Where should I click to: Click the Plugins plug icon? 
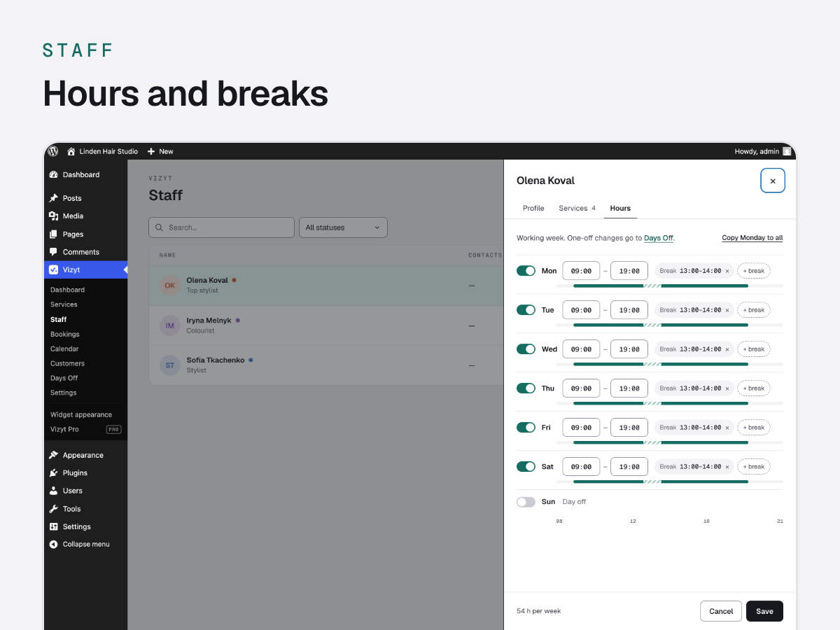tap(54, 473)
